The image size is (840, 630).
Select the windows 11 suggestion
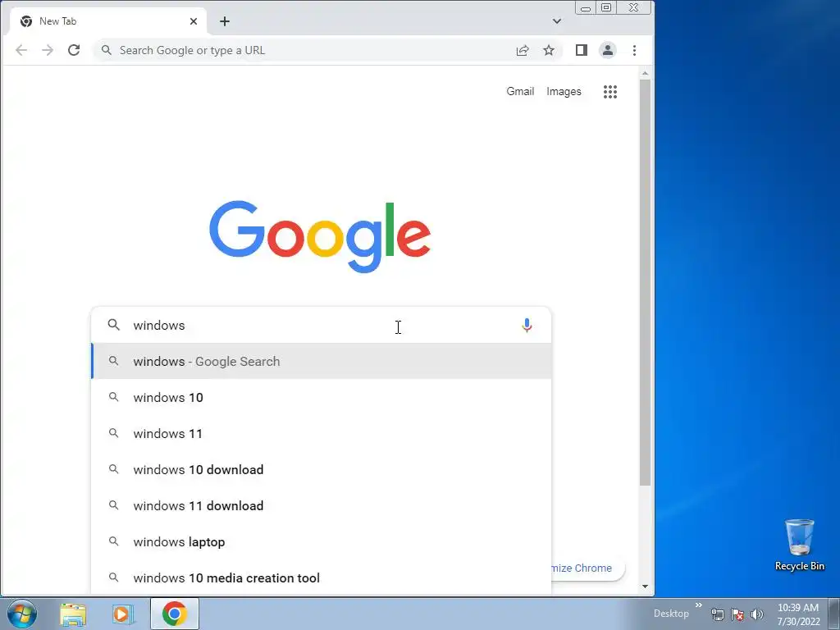click(322, 433)
